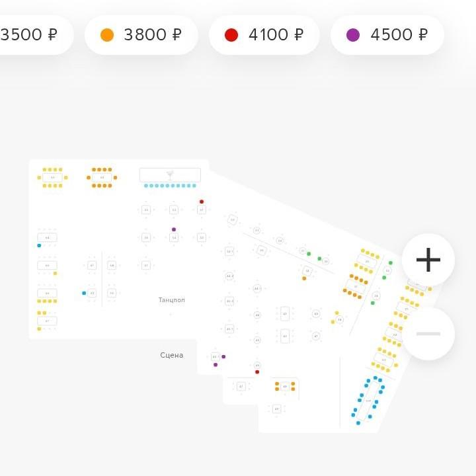Select the lone teal seat beside the small square table

point(84,293)
